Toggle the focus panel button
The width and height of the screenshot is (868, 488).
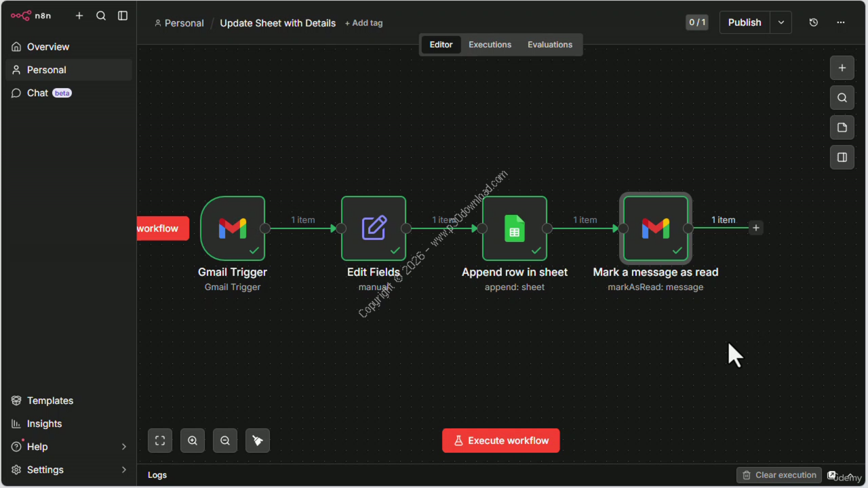tap(842, 157)
